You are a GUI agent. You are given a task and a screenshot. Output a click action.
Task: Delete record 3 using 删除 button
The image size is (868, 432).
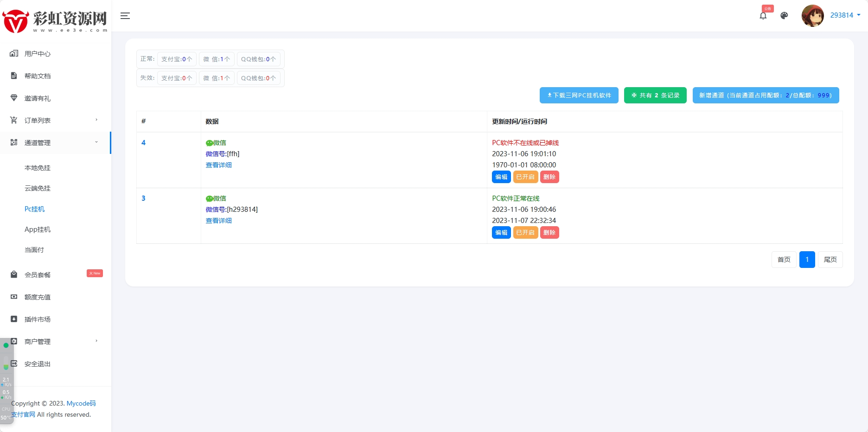(x=549, y=233)
